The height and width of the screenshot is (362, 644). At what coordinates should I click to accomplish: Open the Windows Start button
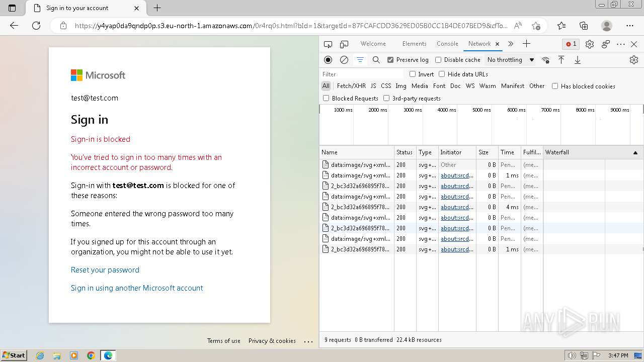pyautogui.click(x=14, y=355)
